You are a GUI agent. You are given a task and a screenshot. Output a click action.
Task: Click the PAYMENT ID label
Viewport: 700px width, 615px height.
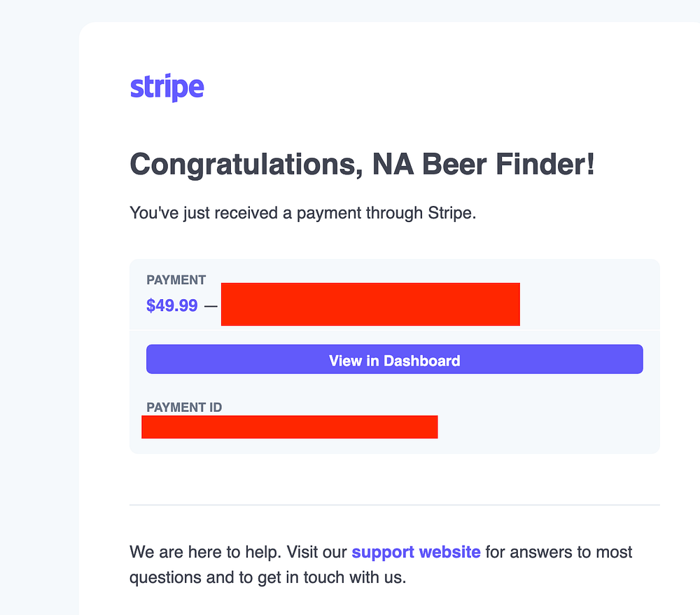pos(184,408)
